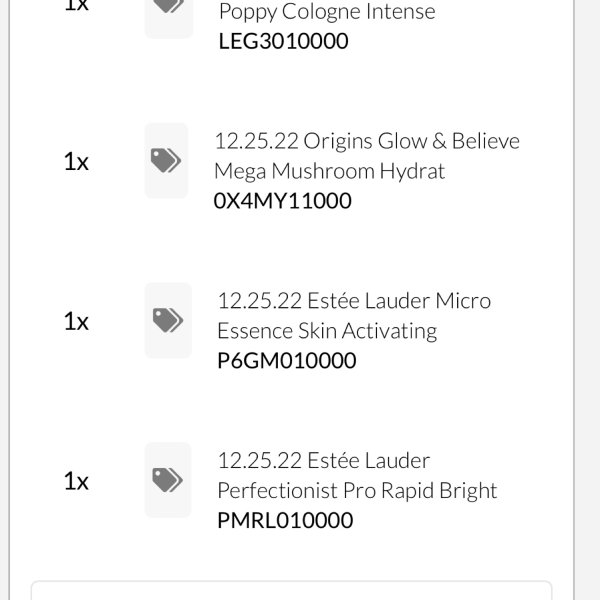The width and height of the screenshot is (600, 600).
Task: Click the empty outlined box below the item list
Action: (x=291, y=590)
